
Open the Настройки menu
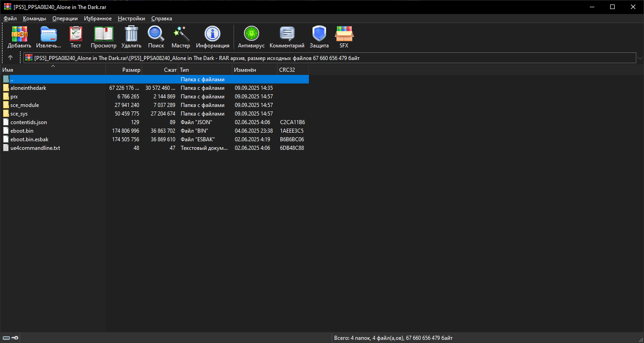click(x=131, y=19)
